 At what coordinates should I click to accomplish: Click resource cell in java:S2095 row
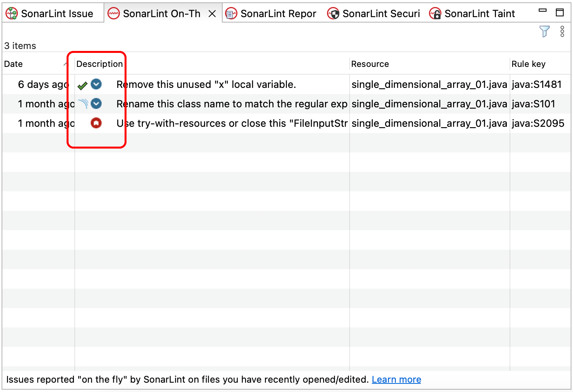(429, 123)
